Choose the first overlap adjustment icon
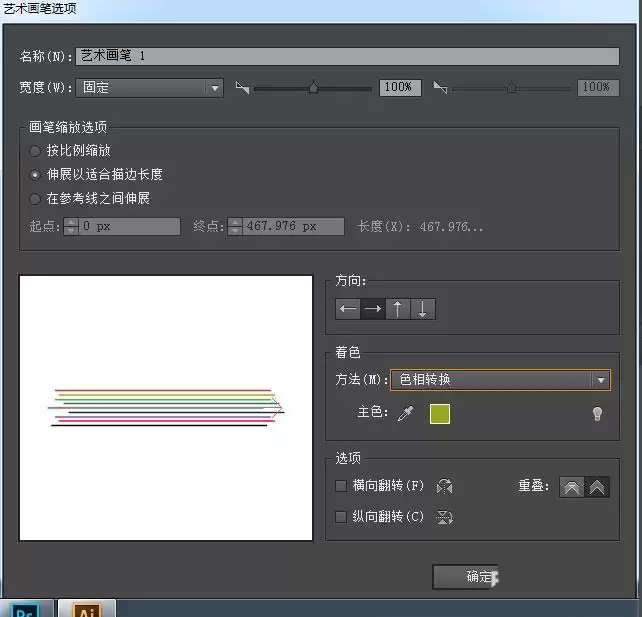Screen dimensions: 642x617 pos(572,487)
